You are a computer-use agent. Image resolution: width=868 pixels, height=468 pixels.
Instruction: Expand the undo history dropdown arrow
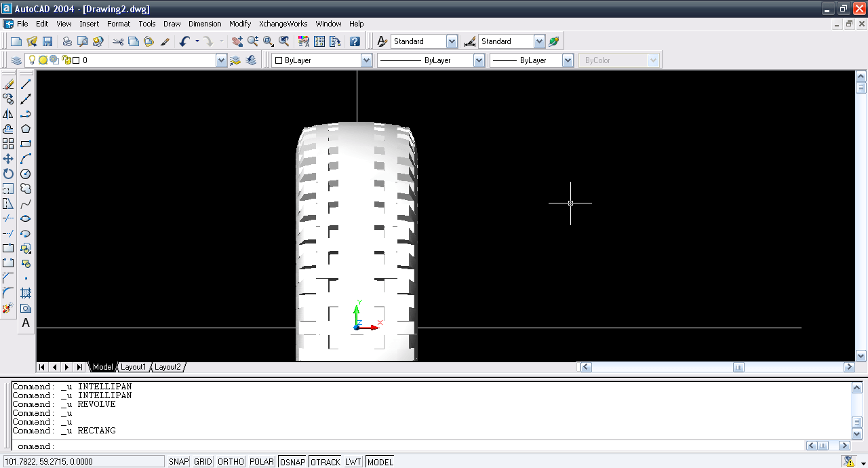coord(197,41)
